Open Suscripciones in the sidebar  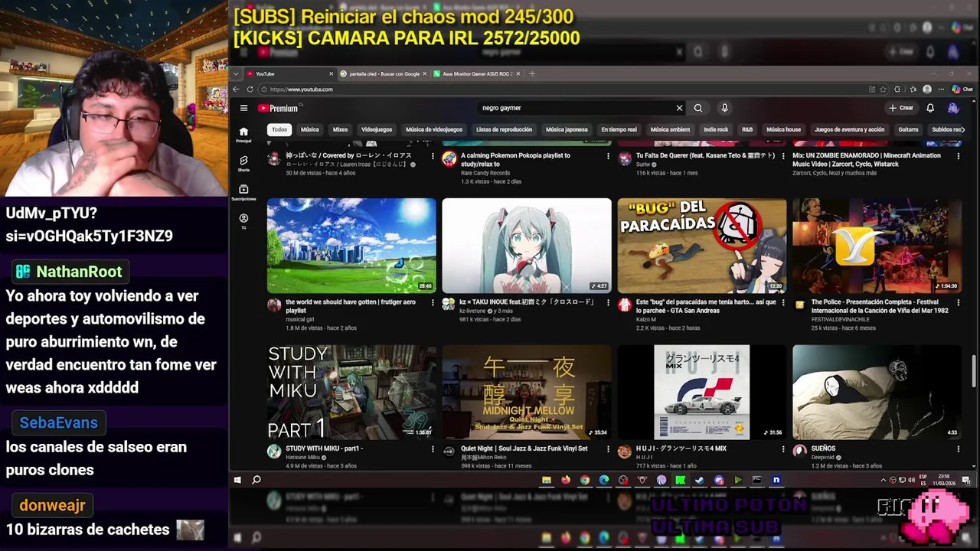243,192
